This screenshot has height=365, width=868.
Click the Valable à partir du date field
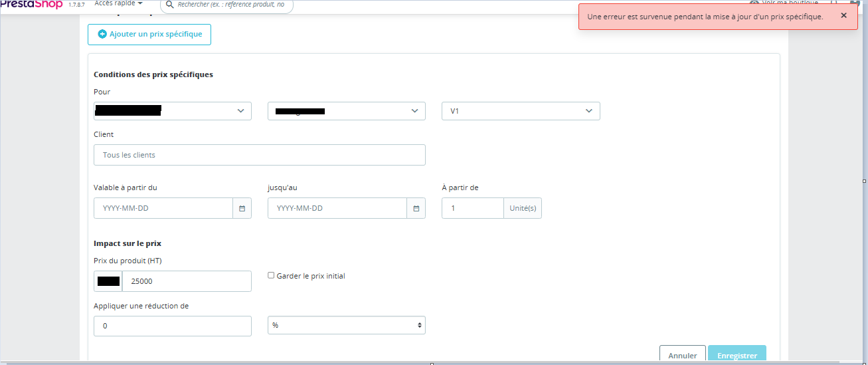[x=163, y=208]
